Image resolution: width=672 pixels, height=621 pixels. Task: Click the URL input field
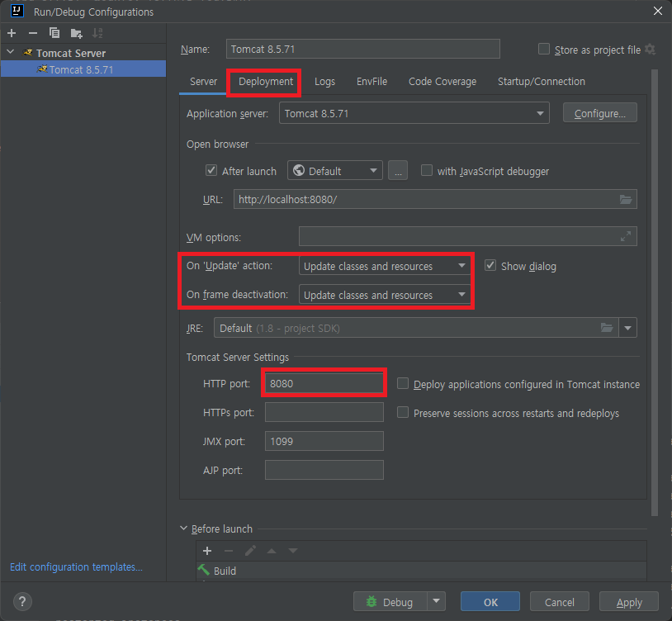pyautogui.click(x=435, y=199)
